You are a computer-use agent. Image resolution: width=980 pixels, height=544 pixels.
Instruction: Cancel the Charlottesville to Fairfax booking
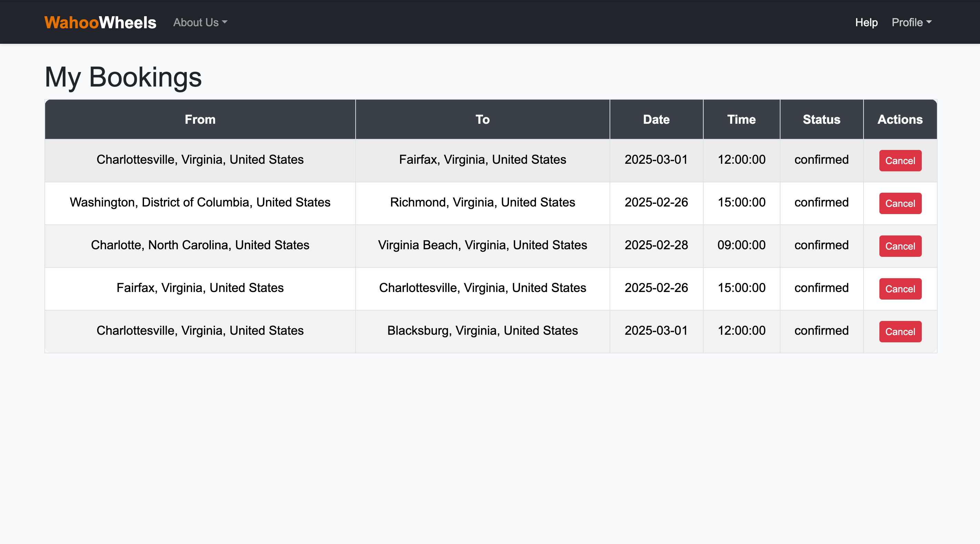point(900,161)
